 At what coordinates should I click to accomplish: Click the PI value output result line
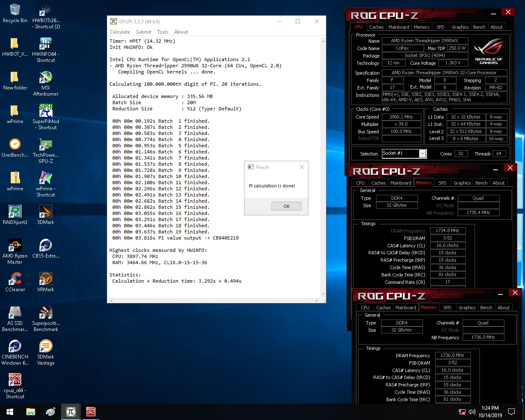click(176, 238)
